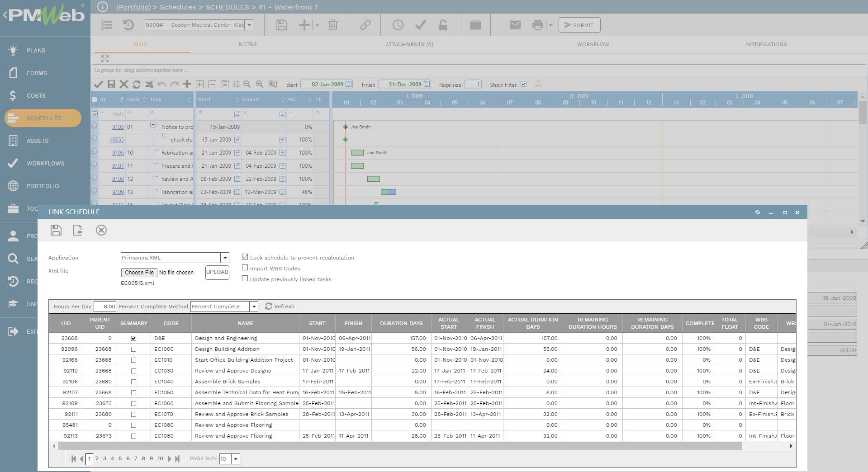
Task: Click the Submit button
Action: (x=579, y=25)
